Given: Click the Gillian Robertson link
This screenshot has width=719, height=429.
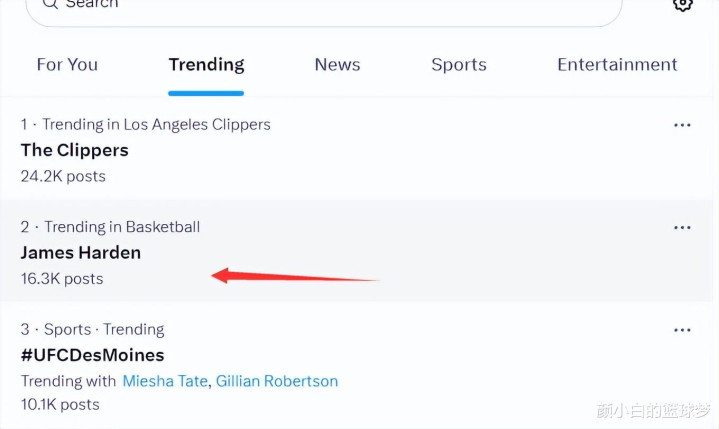Looking at the screenshot, I should [277, 381].
